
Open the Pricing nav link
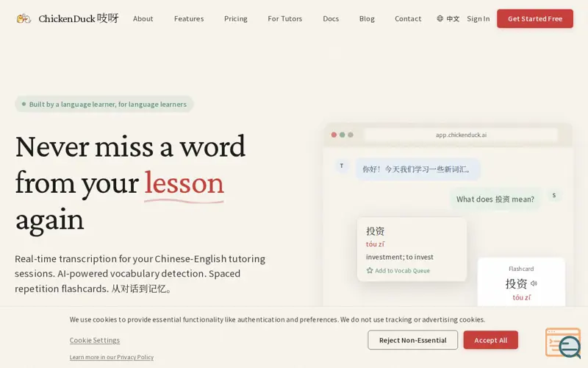235,18
